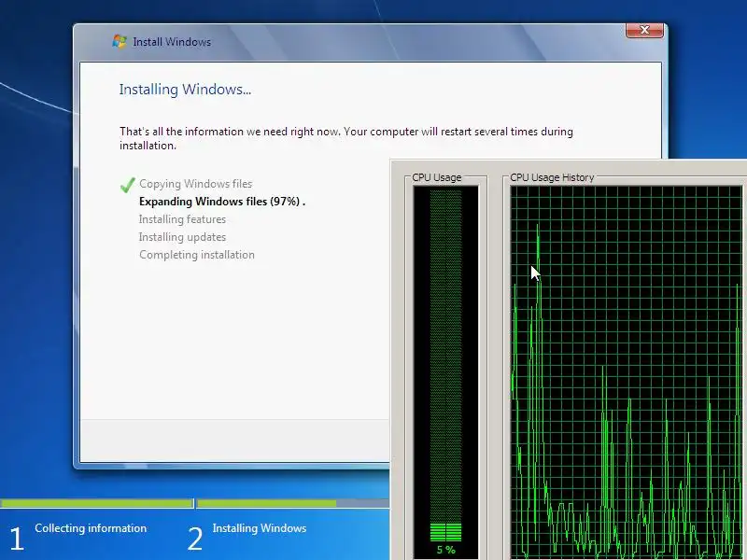Click 'Collecting information' stage label
Image resolution: width=747 pixels, height=560 pixels.
[x=91, y=528]
